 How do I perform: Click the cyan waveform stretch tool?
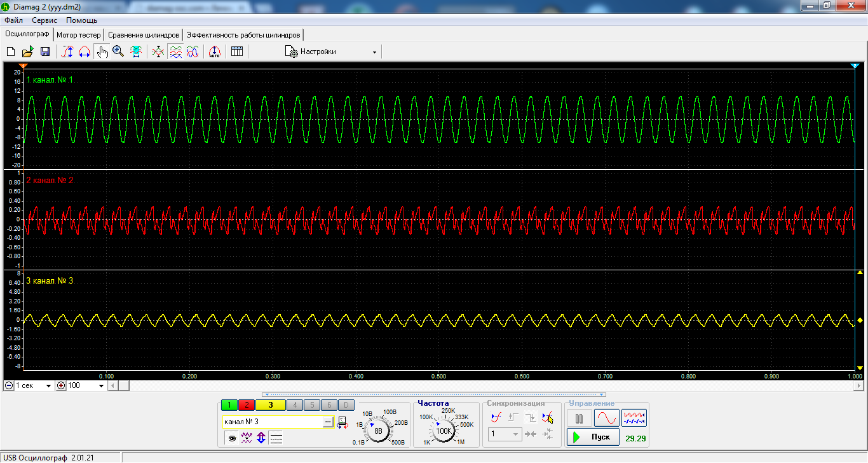(136, 52)
